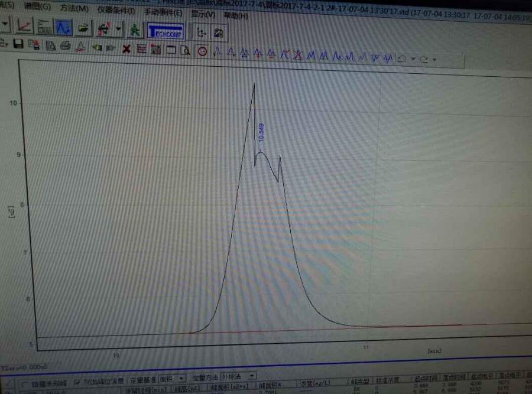Click the clipboard icon at the top toolbar end
532x394 pixels.
[x=219, y=33]
